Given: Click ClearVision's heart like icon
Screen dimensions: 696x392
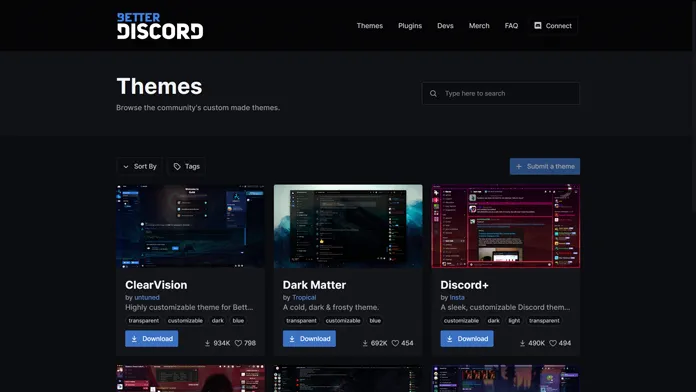Looking at the screenshot, I should coord(238,343).
